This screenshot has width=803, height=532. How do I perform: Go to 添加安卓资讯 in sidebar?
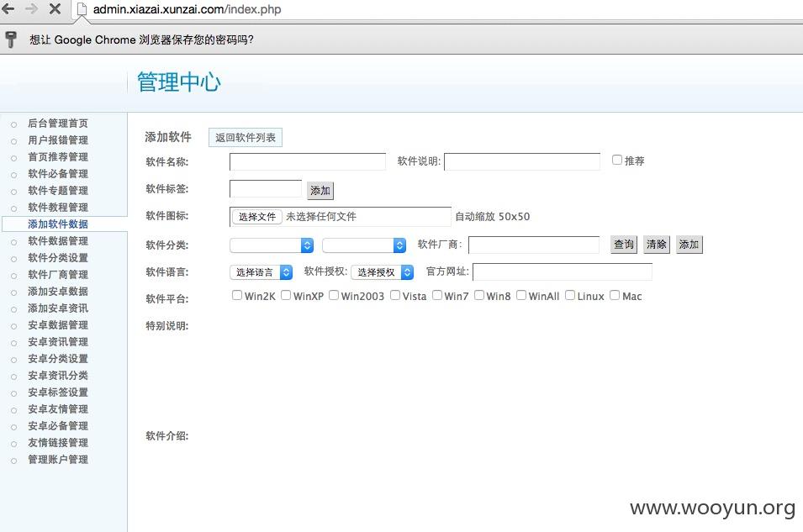pyautogui.click(x=58, y=308)
